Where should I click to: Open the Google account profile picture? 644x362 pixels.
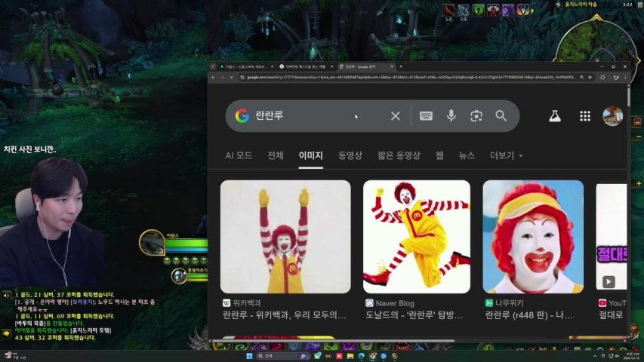[612, 116]
